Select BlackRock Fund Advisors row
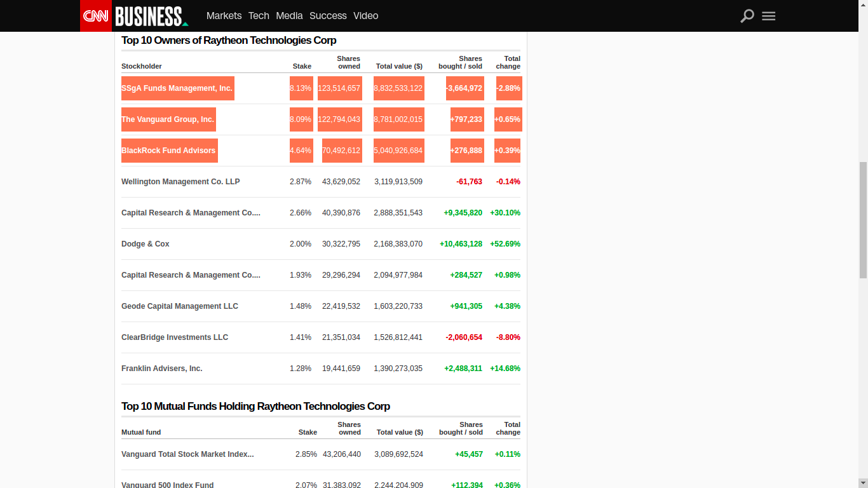The width and height of the screenshot is (868, 488). pyautogui.click(x=168, y=151)
